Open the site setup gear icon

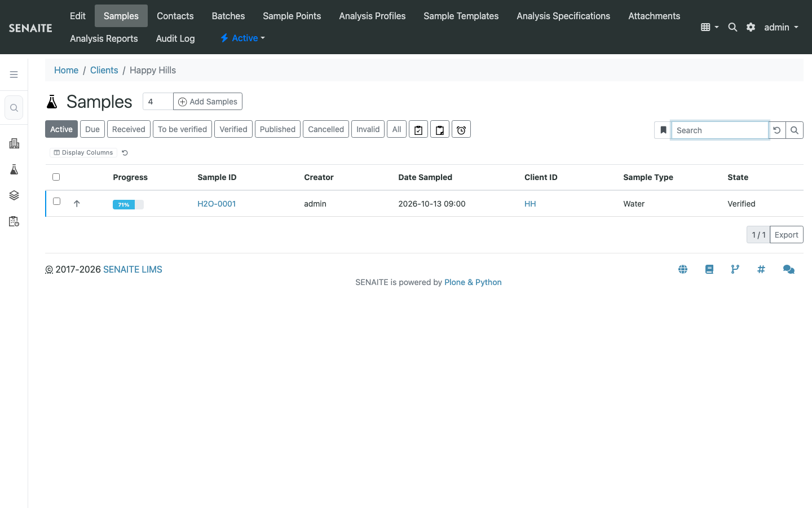751,27
